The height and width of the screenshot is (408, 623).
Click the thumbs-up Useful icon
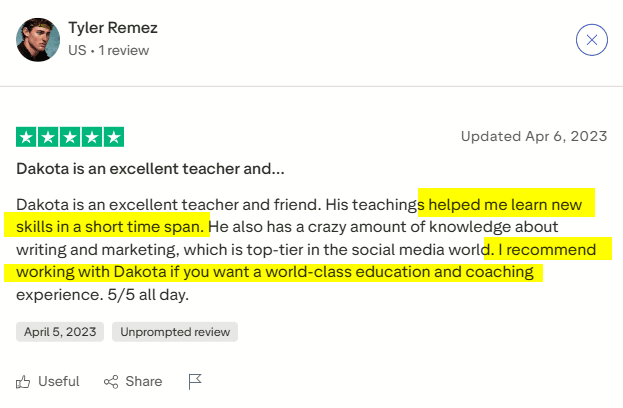[x=24, y=381]
